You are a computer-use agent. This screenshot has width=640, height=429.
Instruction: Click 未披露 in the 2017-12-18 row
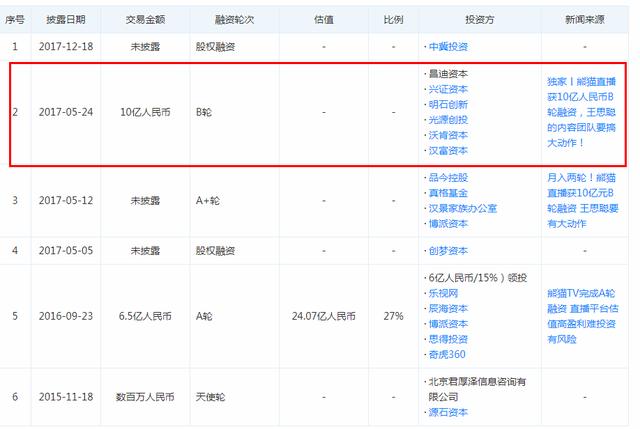[145, 47]
